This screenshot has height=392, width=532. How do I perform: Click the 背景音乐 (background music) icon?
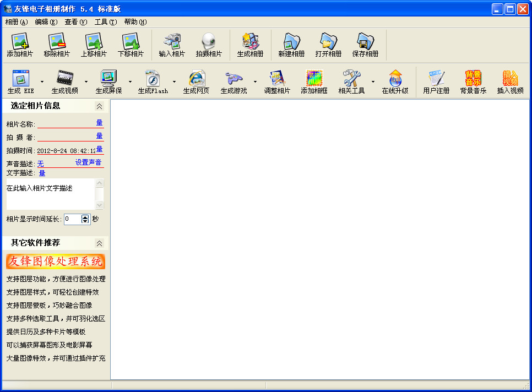tap(473, 81)
